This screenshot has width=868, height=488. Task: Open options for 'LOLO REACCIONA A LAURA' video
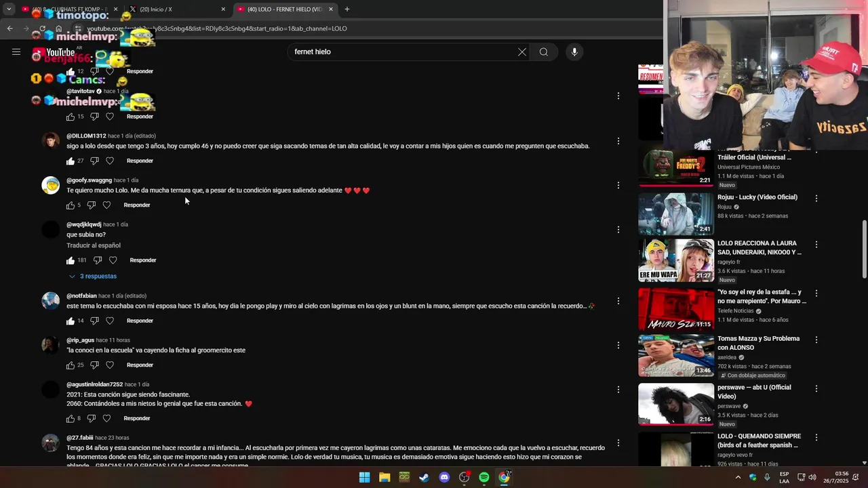pos(816,244)
